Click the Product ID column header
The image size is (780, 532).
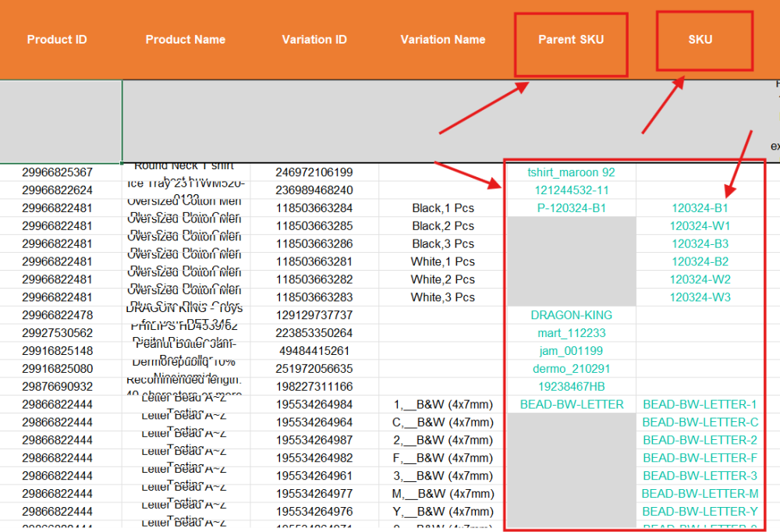point(57,40)
